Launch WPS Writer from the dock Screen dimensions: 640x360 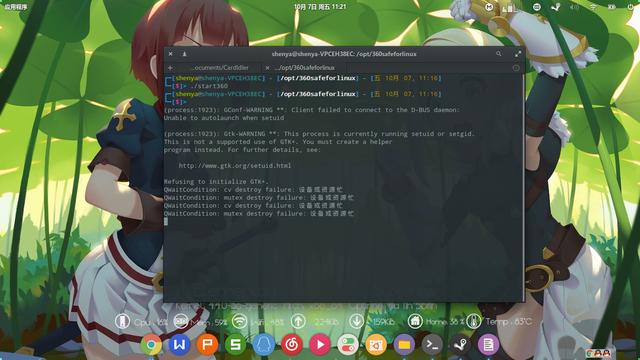(179, 344)
